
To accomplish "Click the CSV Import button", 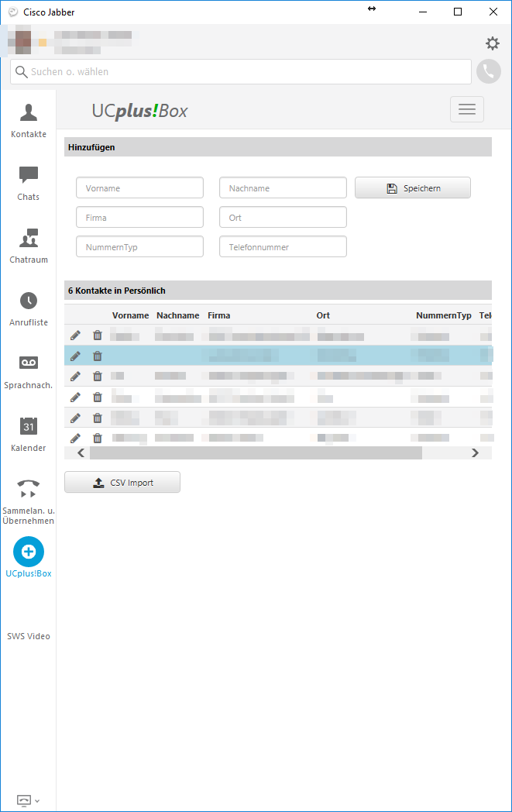I will click(122, 482).
